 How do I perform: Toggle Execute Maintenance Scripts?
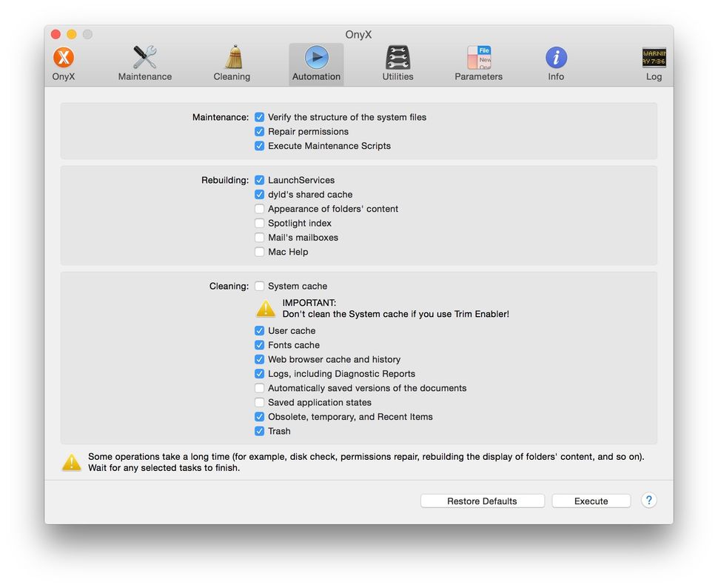(x=259, y=146)
